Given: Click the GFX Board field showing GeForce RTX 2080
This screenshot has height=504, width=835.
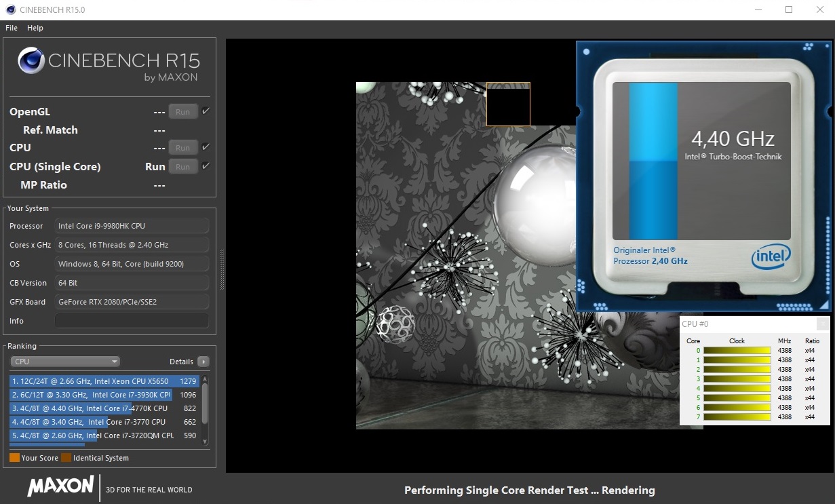Looking at the screenshot, I should [132, 302].
